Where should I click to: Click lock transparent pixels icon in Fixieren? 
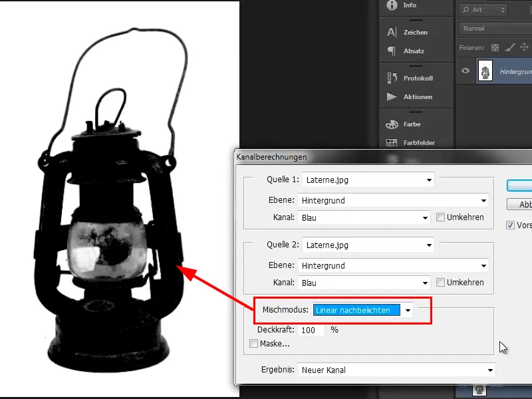[495, 47]
